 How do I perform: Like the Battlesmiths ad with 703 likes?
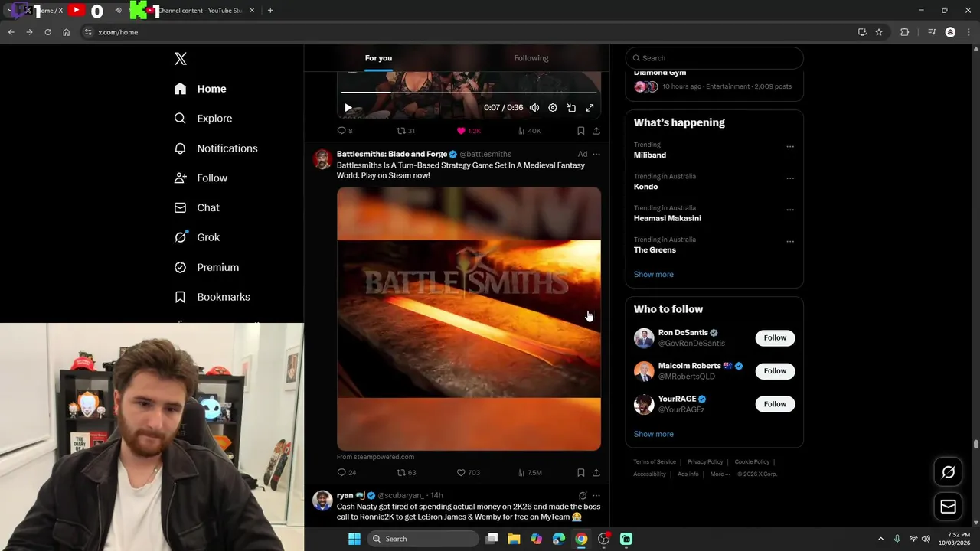468,473
